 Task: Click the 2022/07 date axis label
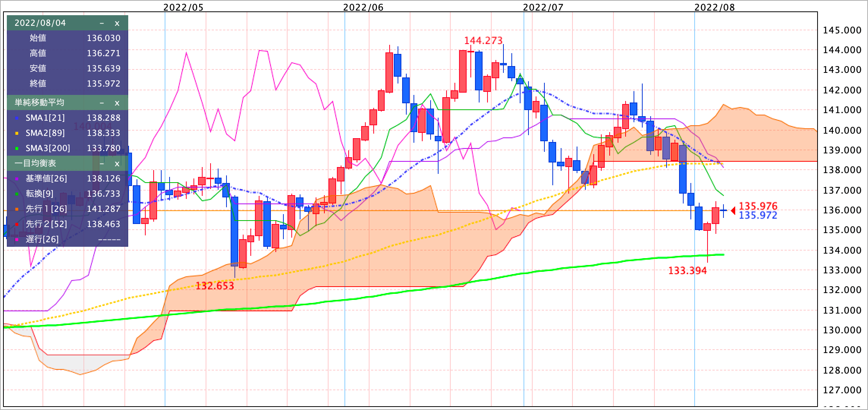pyautogui.click(x=543, y=7)
